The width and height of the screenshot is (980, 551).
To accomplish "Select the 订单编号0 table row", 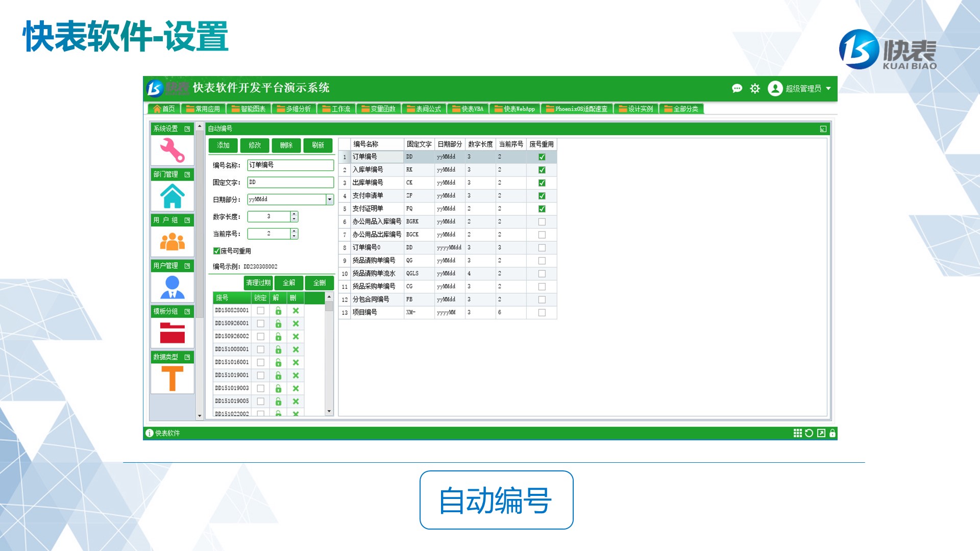I will tap(448, 247).
